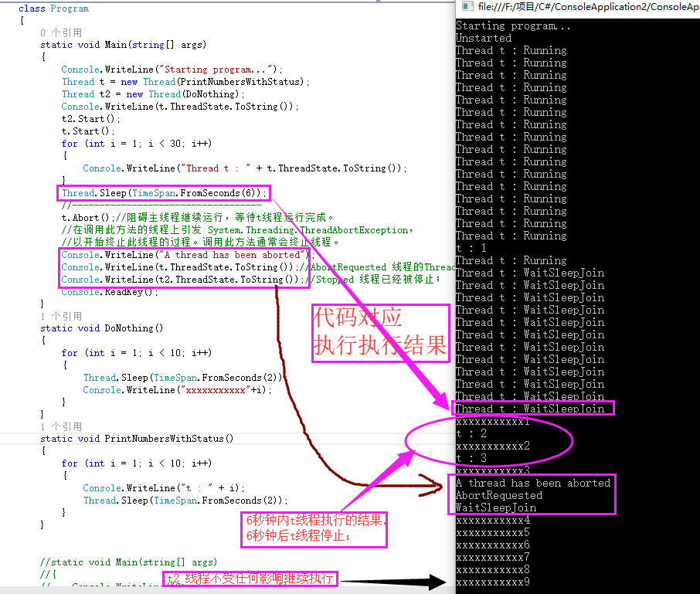
Task: Click the 'A thread has been aborted' console line
Action: tap(533, 483)
